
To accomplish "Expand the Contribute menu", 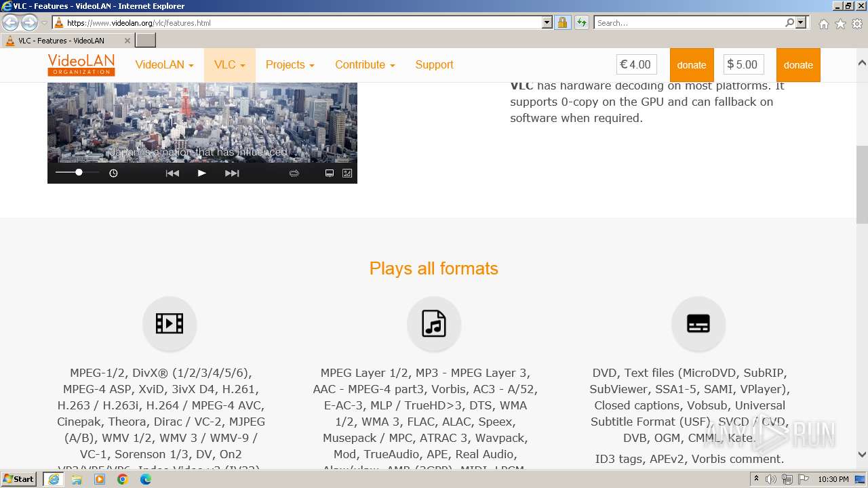I will pos(365,65).
